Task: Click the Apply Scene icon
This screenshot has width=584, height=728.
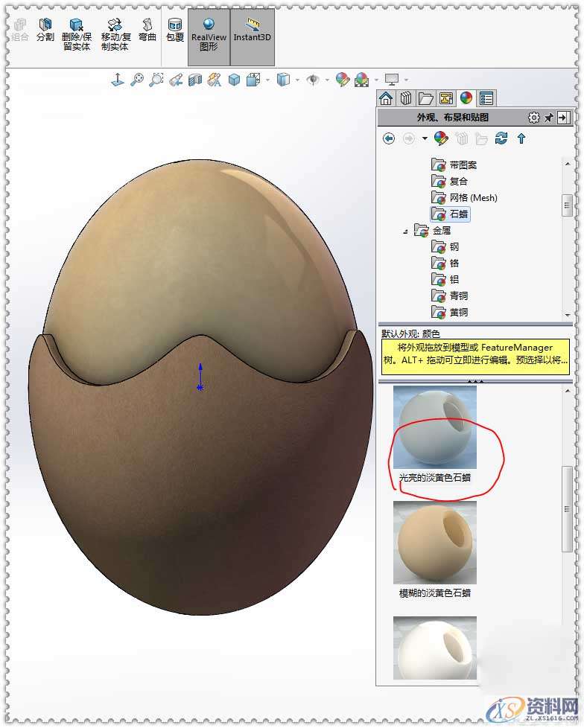Action: [362, 80]
